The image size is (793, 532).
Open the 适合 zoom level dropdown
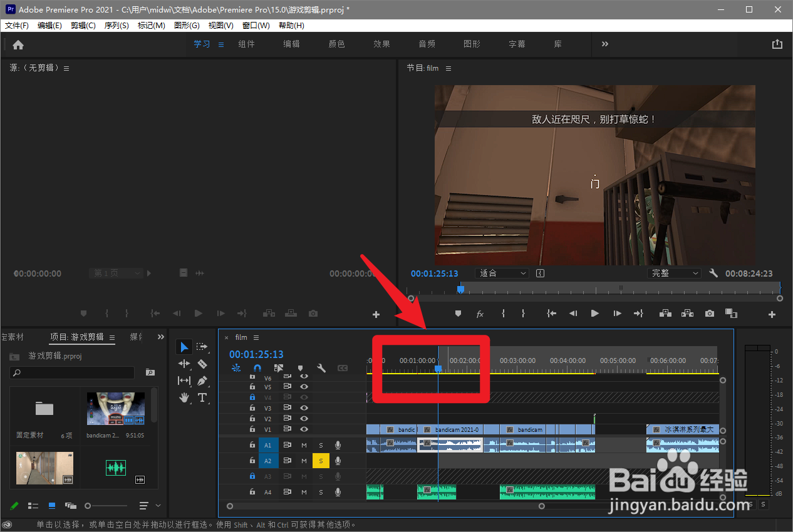tap(502, 273)
